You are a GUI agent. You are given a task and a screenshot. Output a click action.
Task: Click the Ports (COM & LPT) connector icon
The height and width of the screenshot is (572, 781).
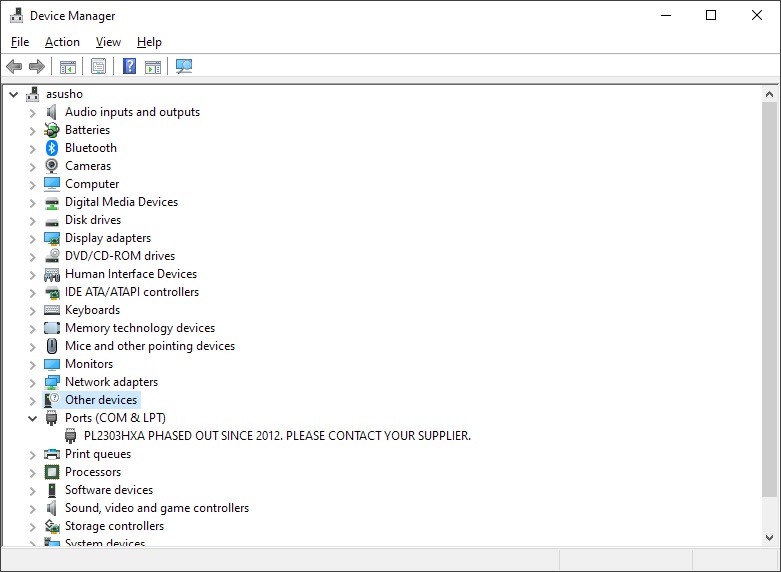coord(51,418)
